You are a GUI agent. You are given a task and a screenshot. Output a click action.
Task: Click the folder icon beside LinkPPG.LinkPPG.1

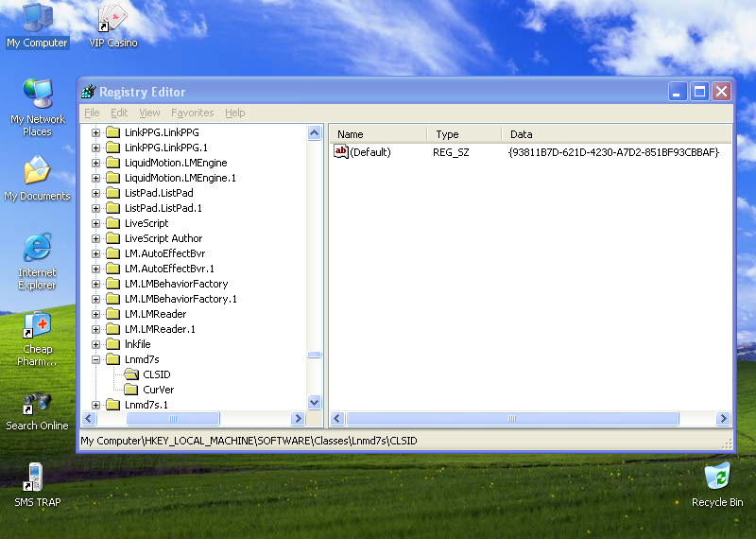coord(112,148)
